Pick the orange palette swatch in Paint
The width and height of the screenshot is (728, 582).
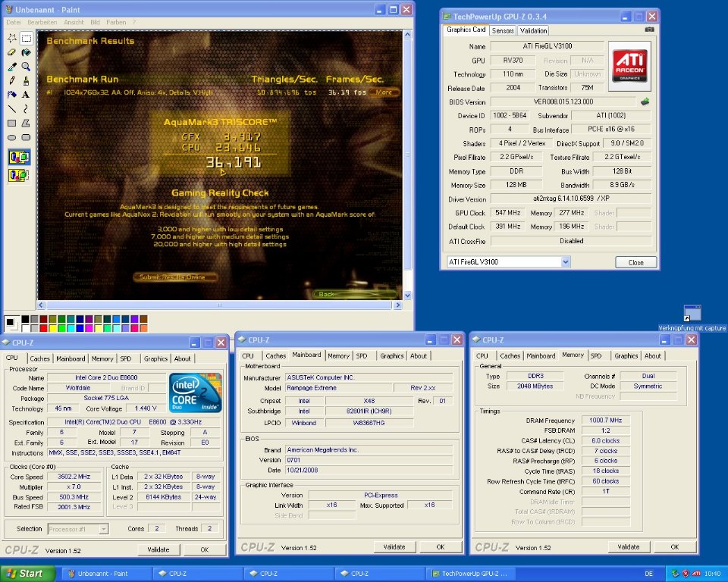click(143, 328)
